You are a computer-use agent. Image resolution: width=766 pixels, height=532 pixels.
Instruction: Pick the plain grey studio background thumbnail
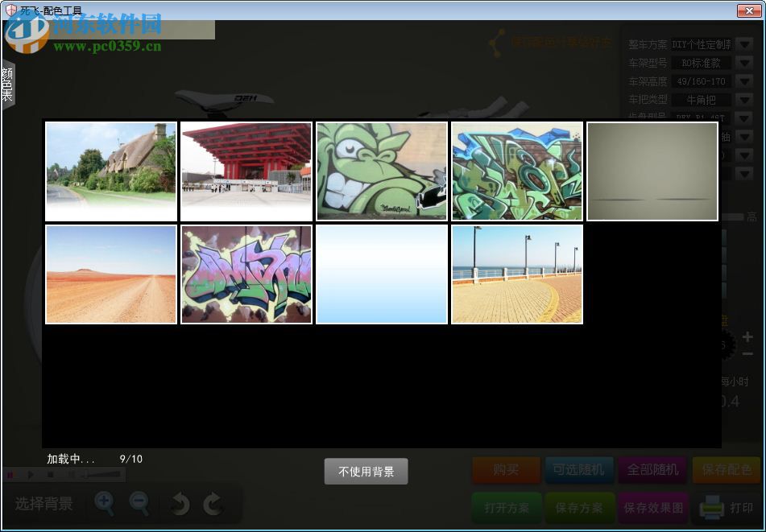pos(652,171)
